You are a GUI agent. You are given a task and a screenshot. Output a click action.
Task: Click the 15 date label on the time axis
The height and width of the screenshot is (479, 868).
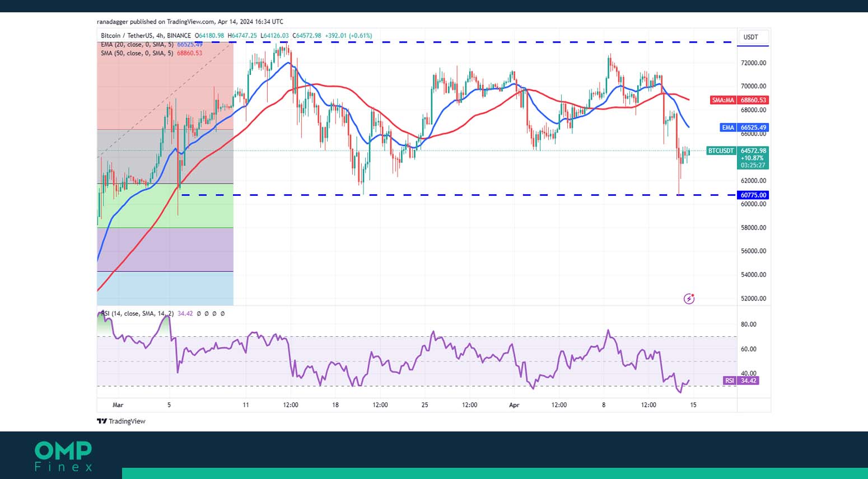693,405
